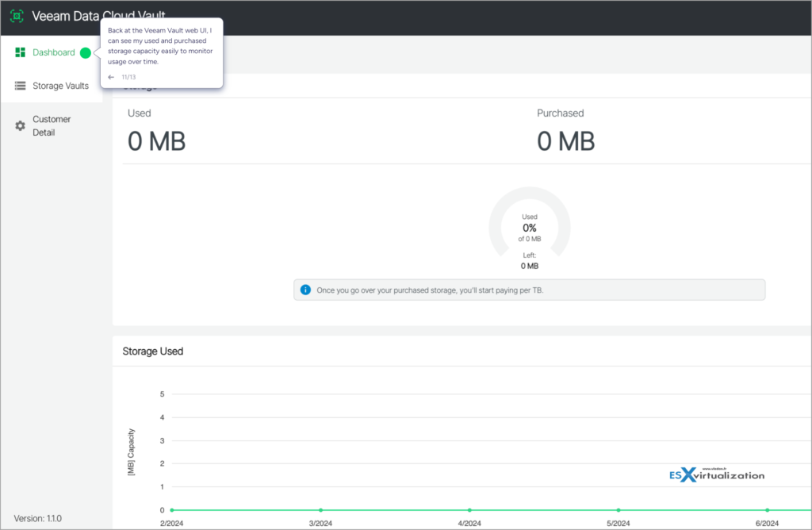The image size is (812, 530).
Task: Click the blue info icon in the storage notice
Action: click(305, 290)
